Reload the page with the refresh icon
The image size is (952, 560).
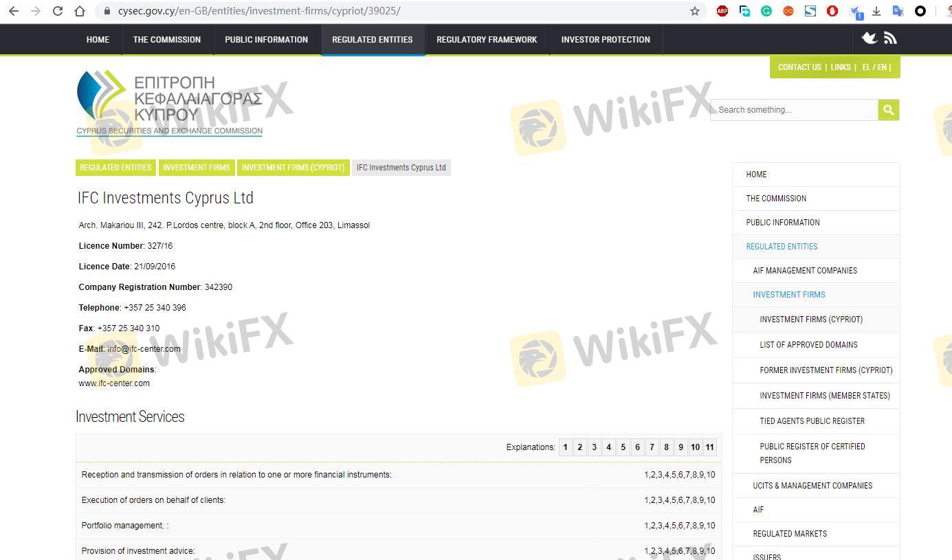click(x=58, y=11)
